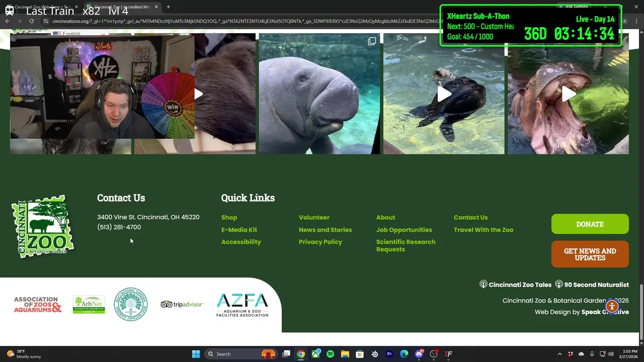Open File Explorer from the taskbar

pos(345,354)
